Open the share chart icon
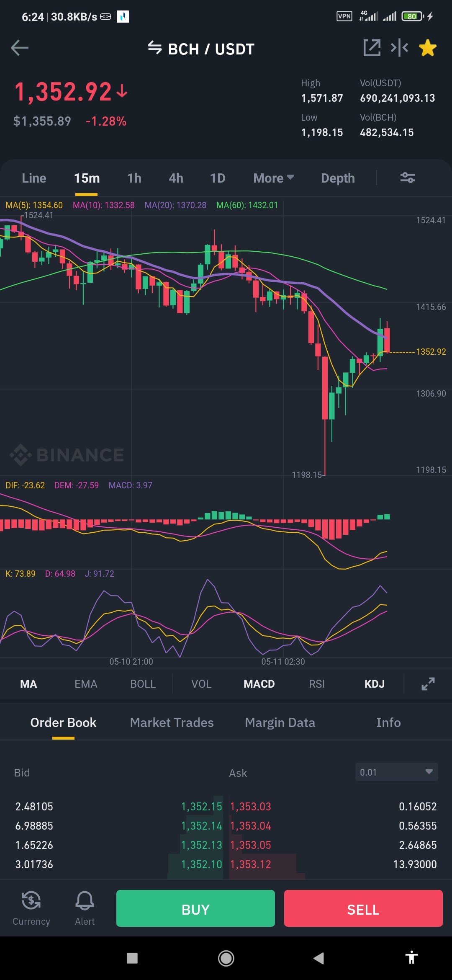Viewport: 452px width, 980px height. coord(372,48)
